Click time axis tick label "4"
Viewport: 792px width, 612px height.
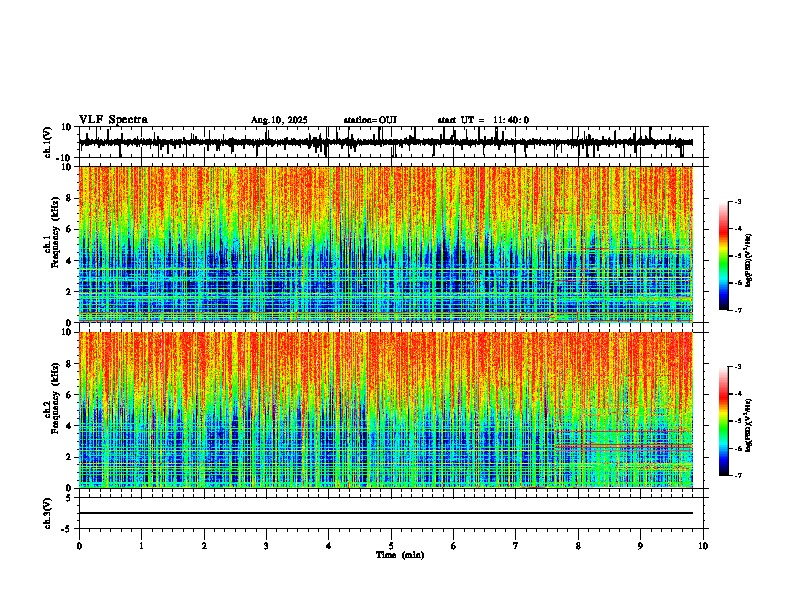pos(329,546)
